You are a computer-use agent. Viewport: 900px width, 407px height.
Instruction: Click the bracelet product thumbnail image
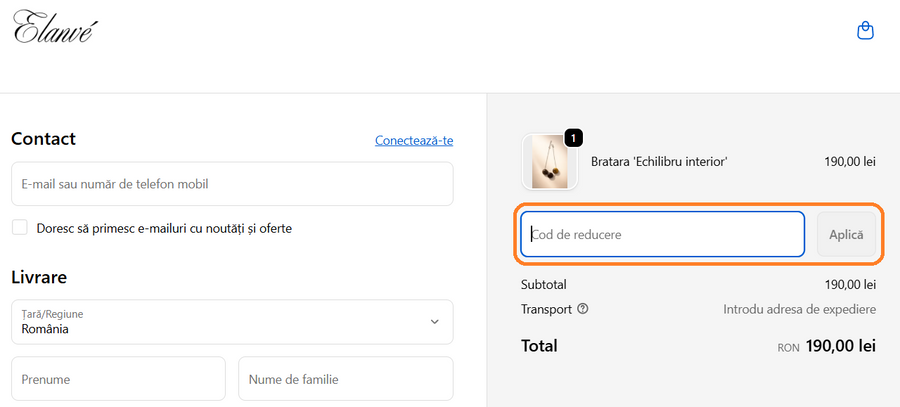pos(550,161)
